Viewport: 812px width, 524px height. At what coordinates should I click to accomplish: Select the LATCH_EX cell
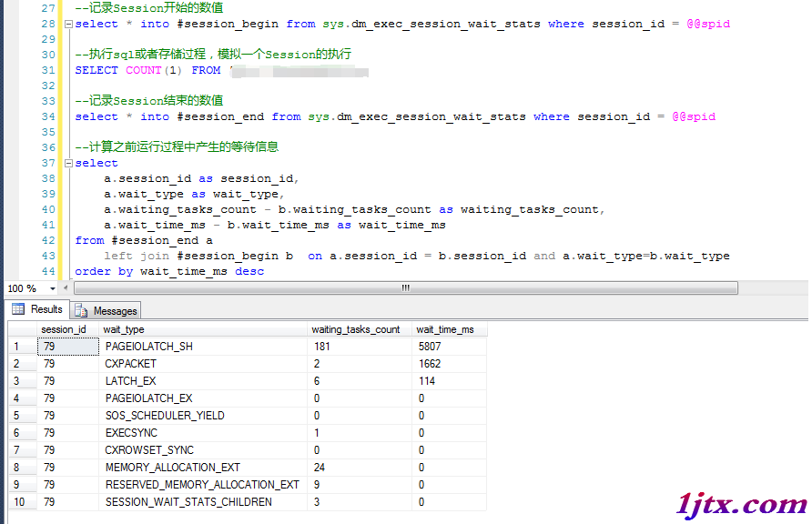203,381
